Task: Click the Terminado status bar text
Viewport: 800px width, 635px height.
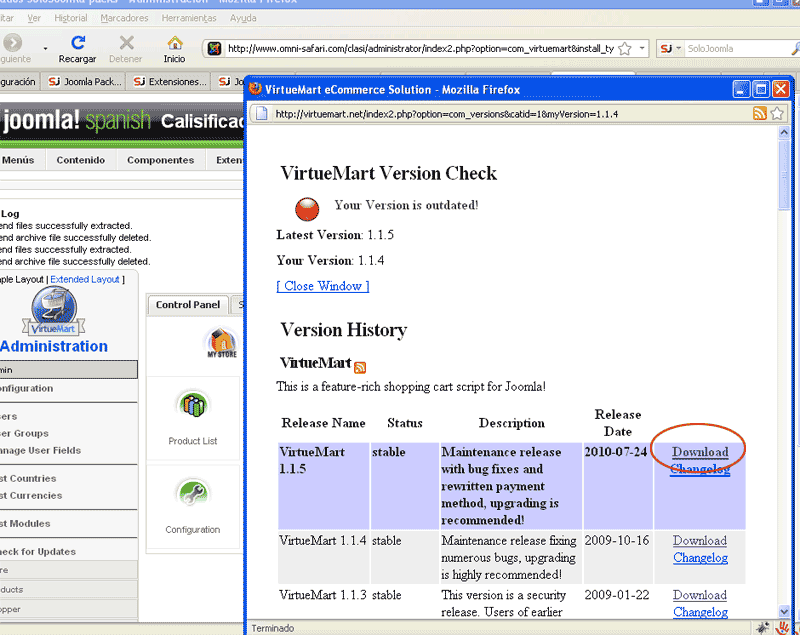Action: (x=272, y=628)
